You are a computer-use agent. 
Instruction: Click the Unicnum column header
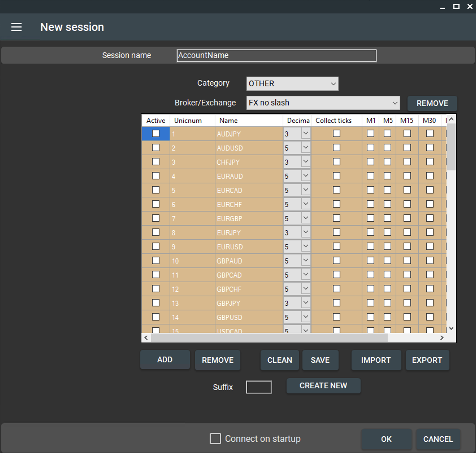[188, 121]
